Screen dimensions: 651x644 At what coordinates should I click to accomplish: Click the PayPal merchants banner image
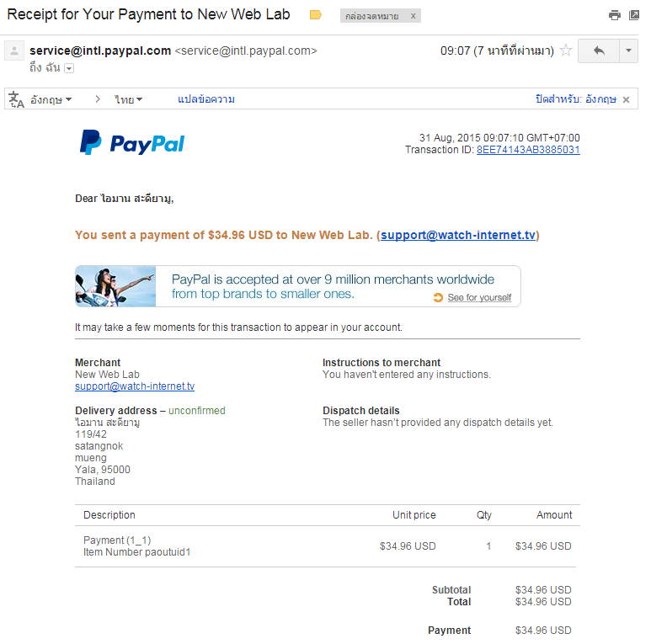point(115,286)
